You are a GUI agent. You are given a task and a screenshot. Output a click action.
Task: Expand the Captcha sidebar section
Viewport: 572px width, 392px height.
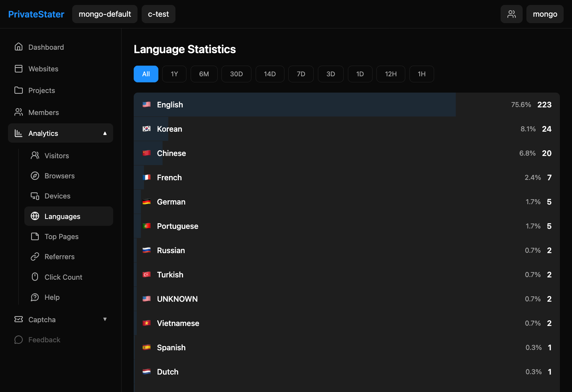105,320
